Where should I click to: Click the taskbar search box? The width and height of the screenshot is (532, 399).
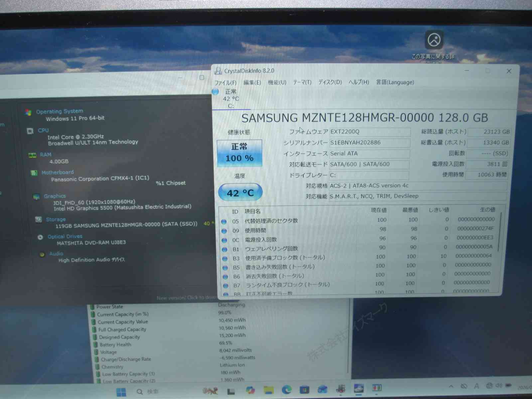tap(148, 392)
